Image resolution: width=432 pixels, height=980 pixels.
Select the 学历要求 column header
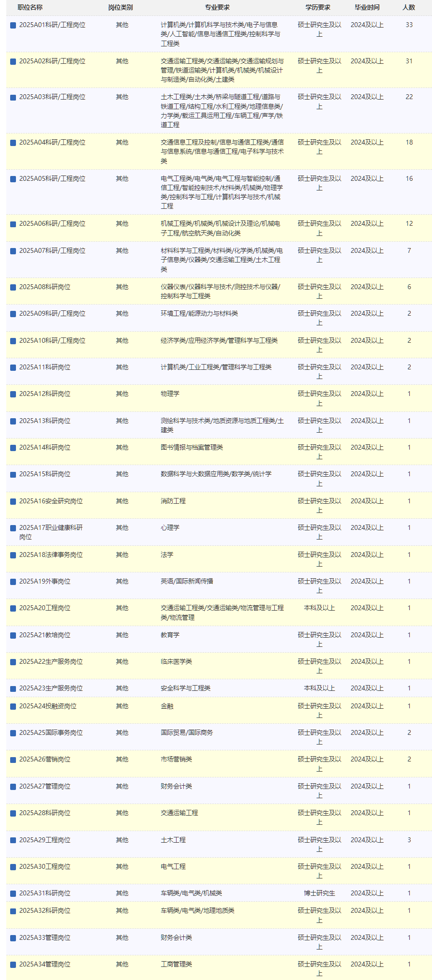[318, 7]
